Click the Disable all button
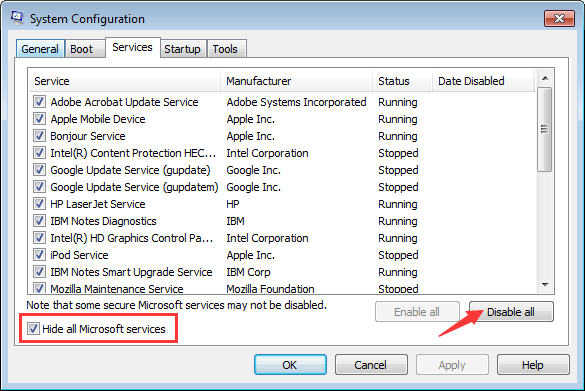This screenshot has width=585, height=391. [511, 312]
